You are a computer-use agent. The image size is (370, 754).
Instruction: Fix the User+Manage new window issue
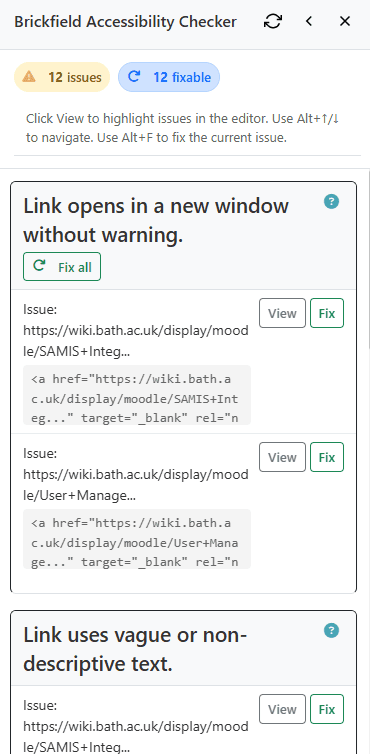[327, 457]
